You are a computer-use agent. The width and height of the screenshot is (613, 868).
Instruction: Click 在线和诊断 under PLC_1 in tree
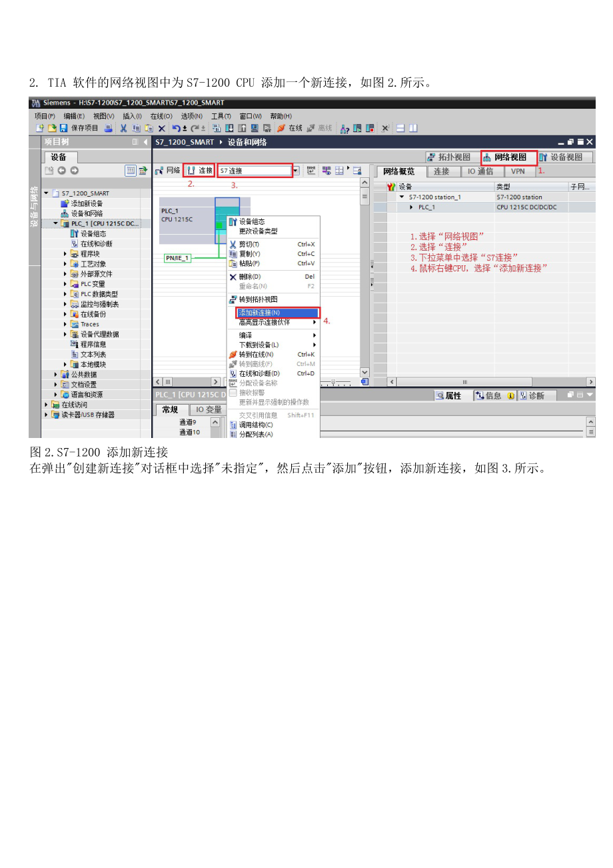91,244
